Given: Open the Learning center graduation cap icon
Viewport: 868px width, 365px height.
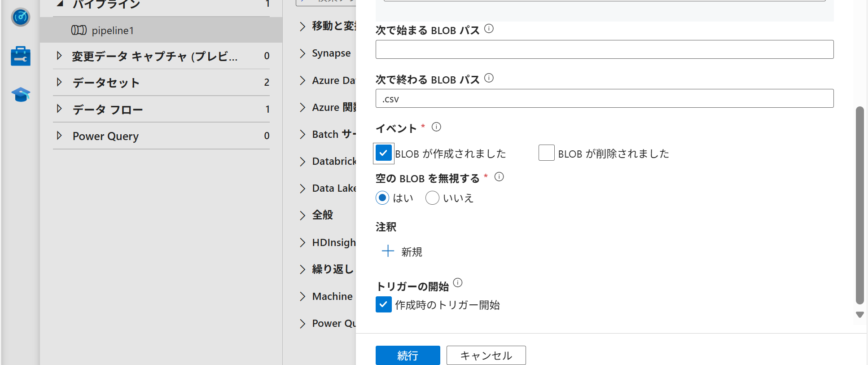Looking at the screenshot, I should click(x=21, y=95).
